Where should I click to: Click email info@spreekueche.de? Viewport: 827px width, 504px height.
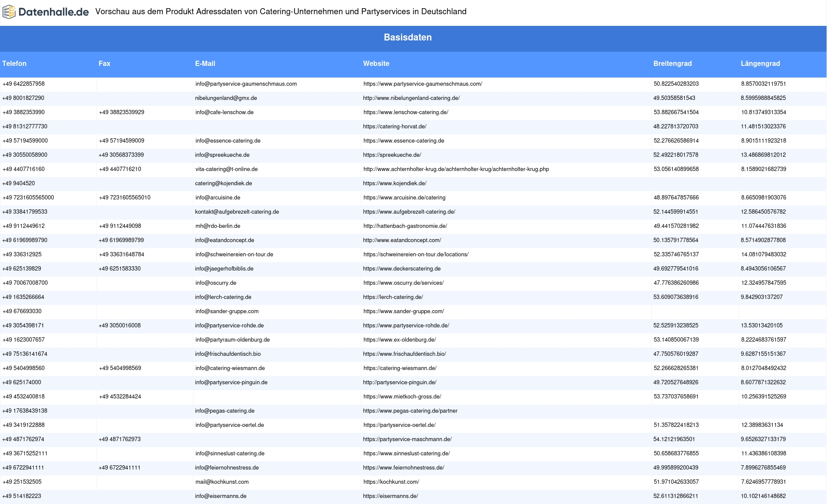(x=222, y=155)
